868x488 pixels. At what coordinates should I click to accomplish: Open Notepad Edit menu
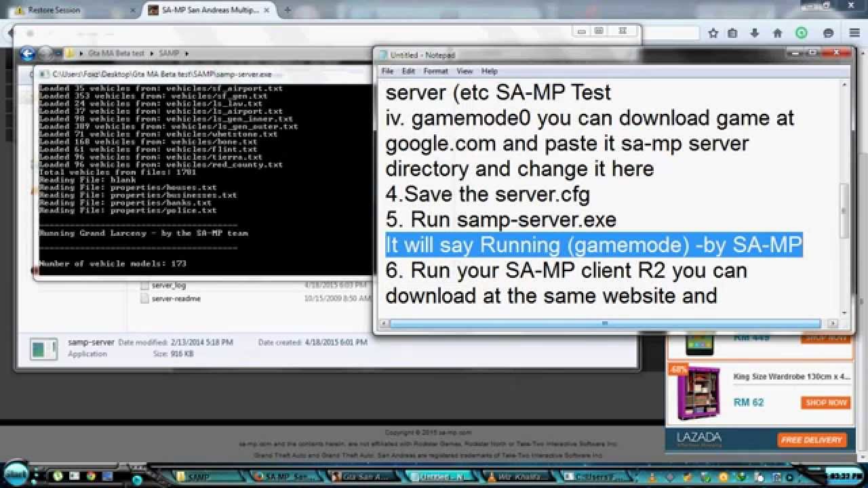click(408, 70)
